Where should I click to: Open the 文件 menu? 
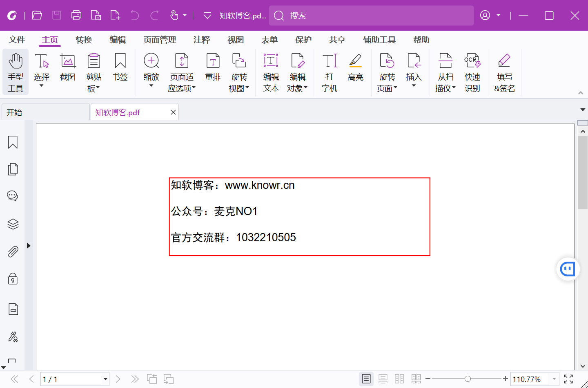tap(17, 40)
